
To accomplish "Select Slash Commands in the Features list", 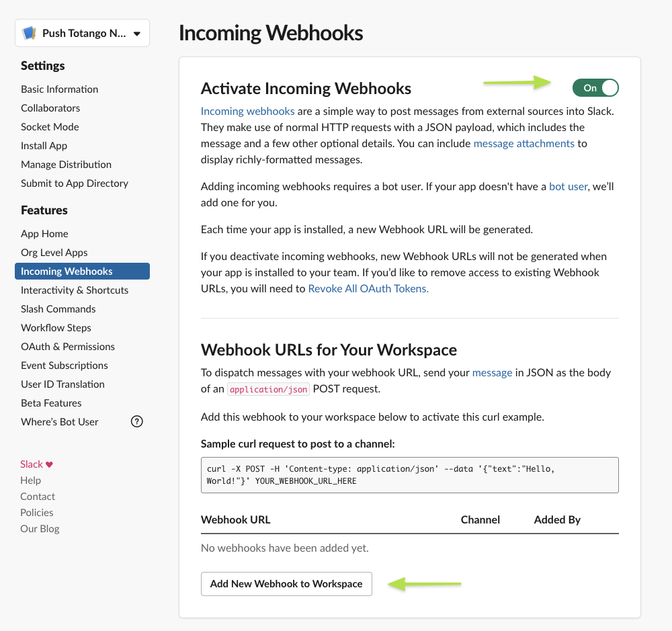I will click(58, 309).
